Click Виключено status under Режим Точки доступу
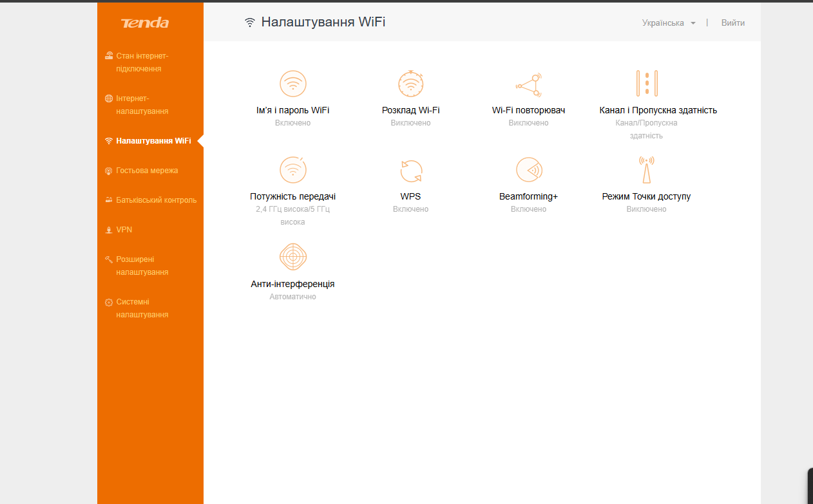The height and width of the screenshot is (504, 813). coord(646,209)
